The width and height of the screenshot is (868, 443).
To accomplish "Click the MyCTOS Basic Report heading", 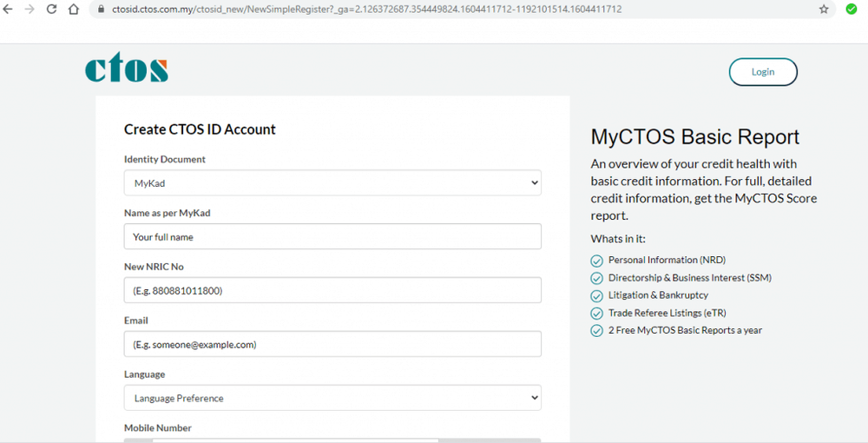I will [694, 136].
